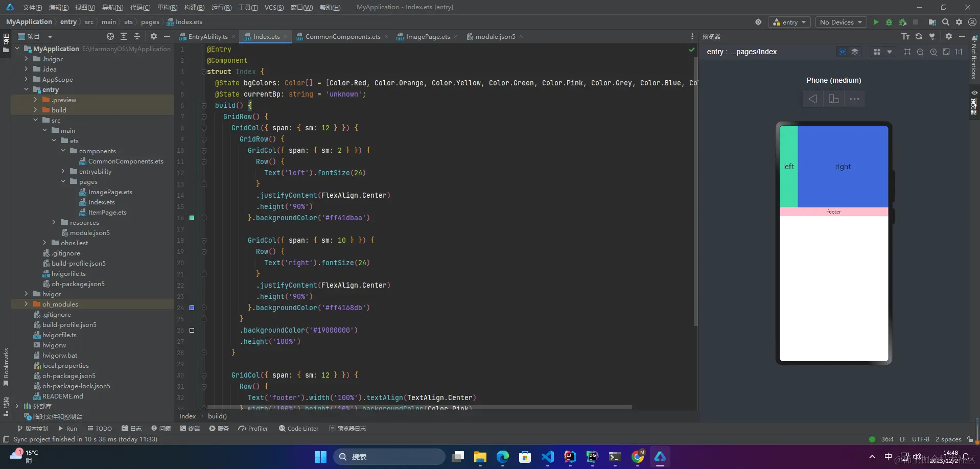Collapse the components folder
Image resolution: width=980 pixels, height=469 pixels.
[x=63, y=151]
